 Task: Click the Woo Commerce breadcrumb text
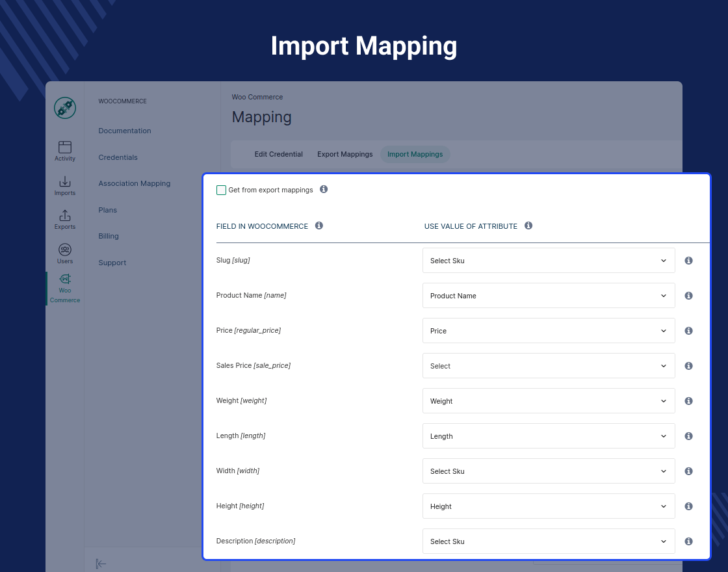point(257,97)
